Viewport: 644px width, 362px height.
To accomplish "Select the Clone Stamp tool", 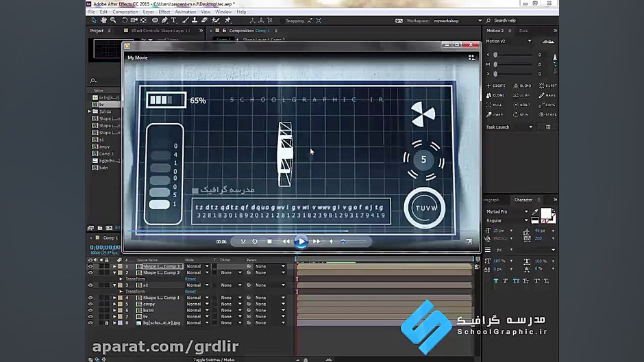I will pyautogui.click(x=195, y=20).
